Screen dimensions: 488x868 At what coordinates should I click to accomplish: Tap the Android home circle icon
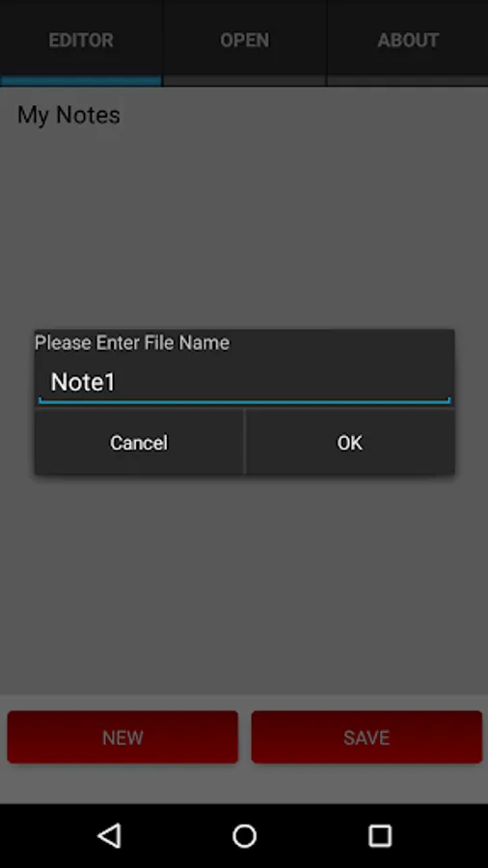pyautogui.click(x=244, y=835)
